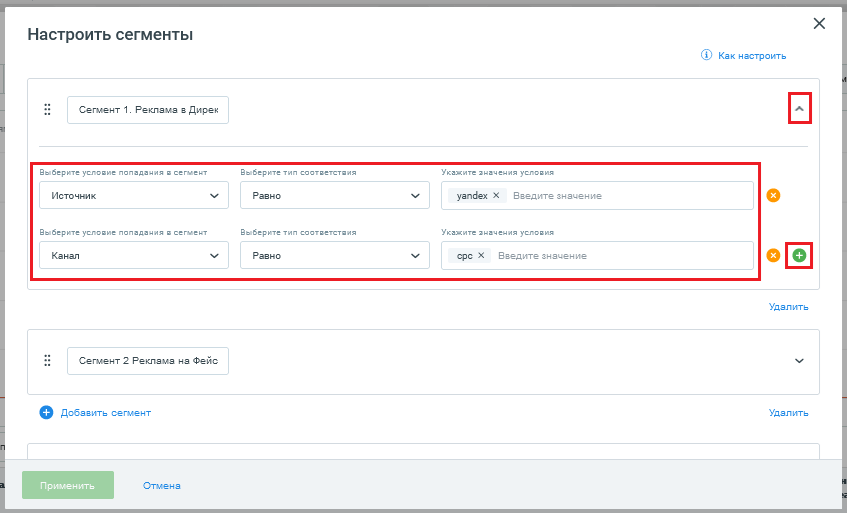Expand Сегмент 2 with the down chevron
Screen dimensions: 847x513
(x=799, y=361)
